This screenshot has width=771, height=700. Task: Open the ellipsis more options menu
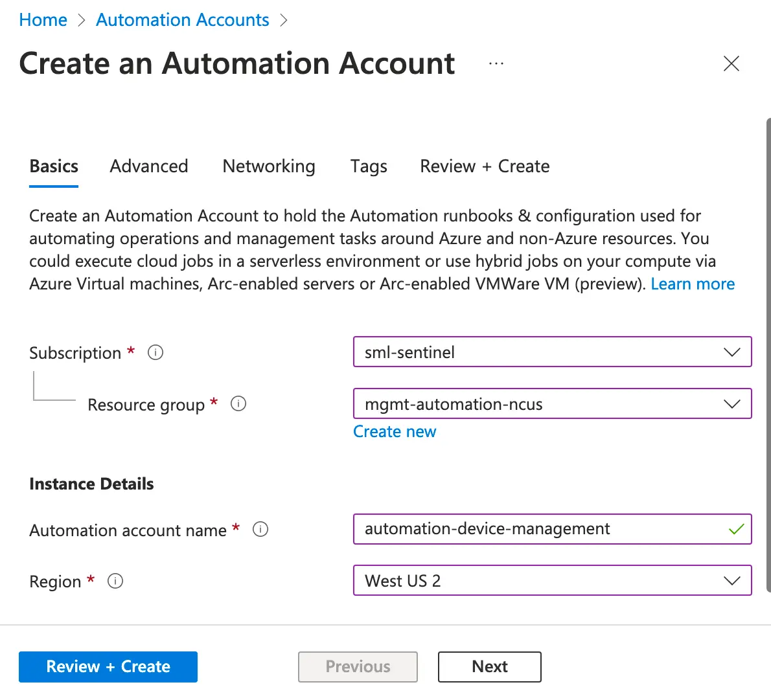click(x=496, y=63)
